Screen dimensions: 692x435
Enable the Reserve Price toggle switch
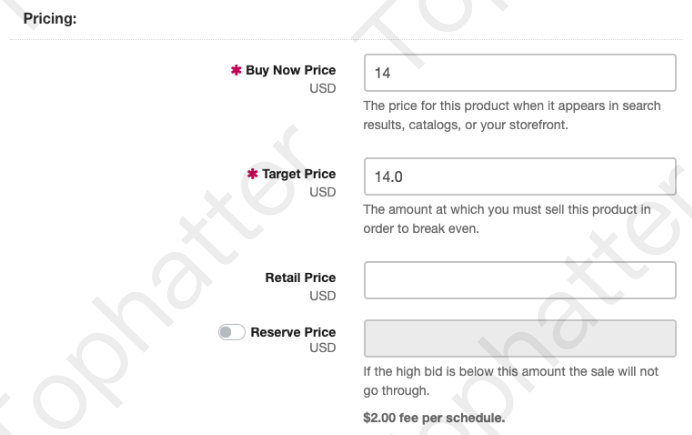(231, 332)
